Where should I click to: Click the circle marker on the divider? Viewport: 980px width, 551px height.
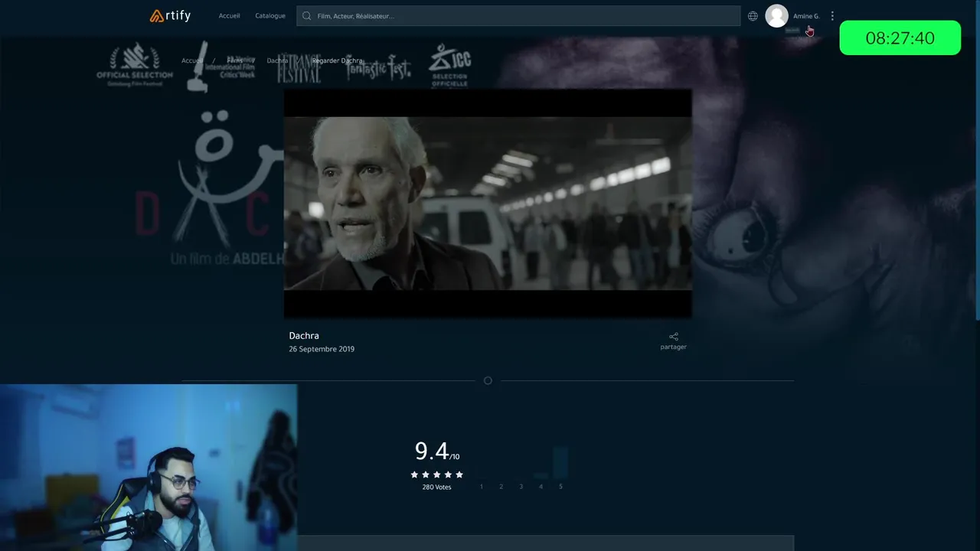point(488,380)
